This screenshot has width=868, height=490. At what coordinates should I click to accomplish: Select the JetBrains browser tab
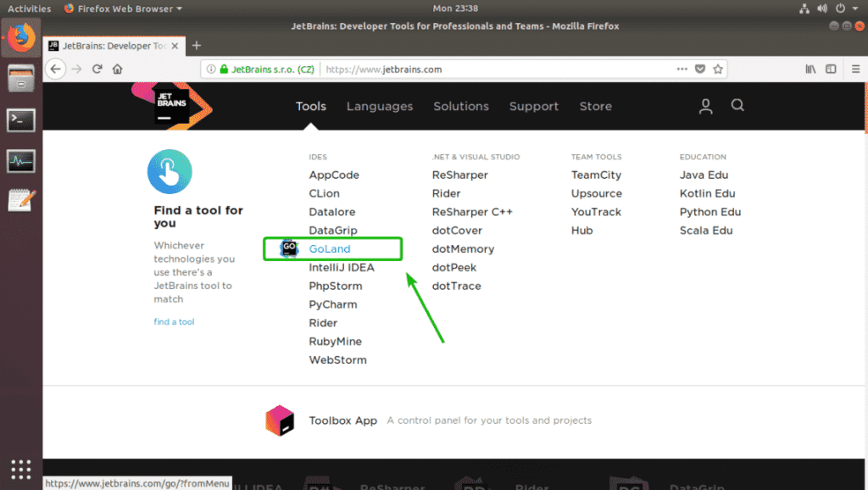[114, 46]
